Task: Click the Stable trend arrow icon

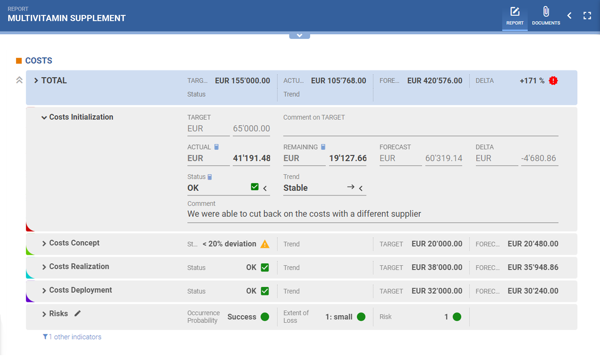Action: [x=350, y=187]
